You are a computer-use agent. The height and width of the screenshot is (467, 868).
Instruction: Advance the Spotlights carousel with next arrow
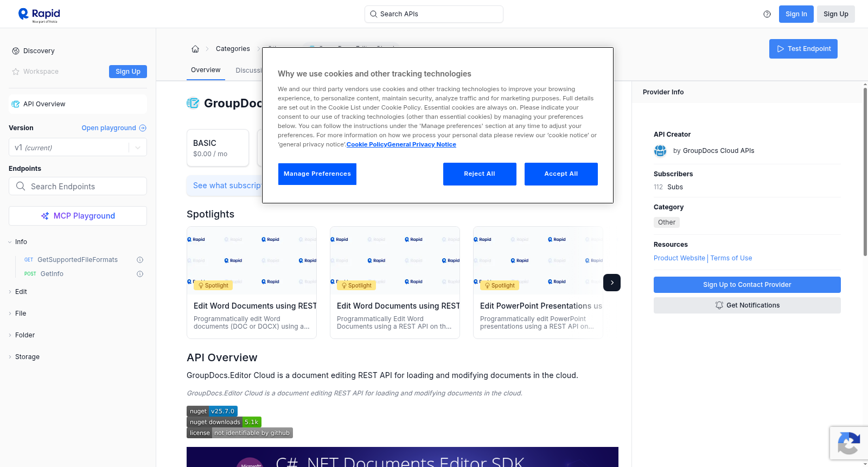click(612, 283)
